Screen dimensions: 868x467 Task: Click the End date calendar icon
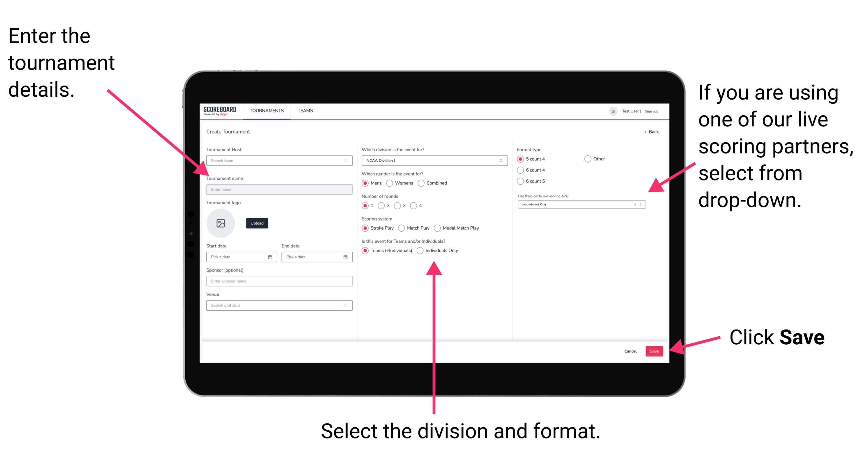point(345,257)
